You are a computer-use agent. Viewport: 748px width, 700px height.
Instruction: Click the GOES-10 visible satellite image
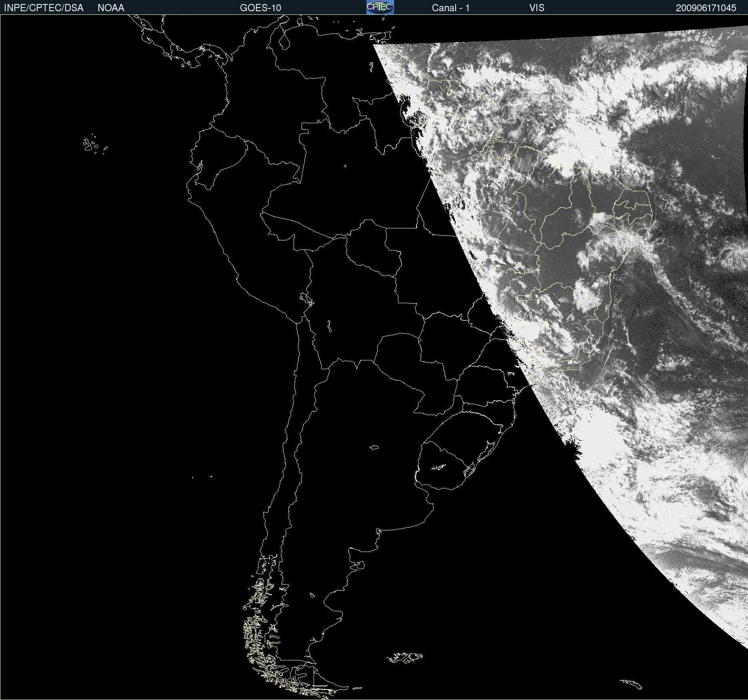click(374, 357)
